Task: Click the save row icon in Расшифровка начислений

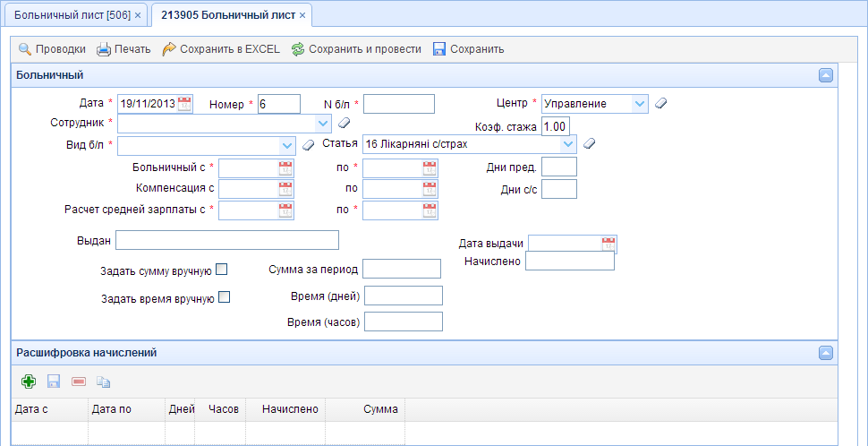Action: coord(53,382)
